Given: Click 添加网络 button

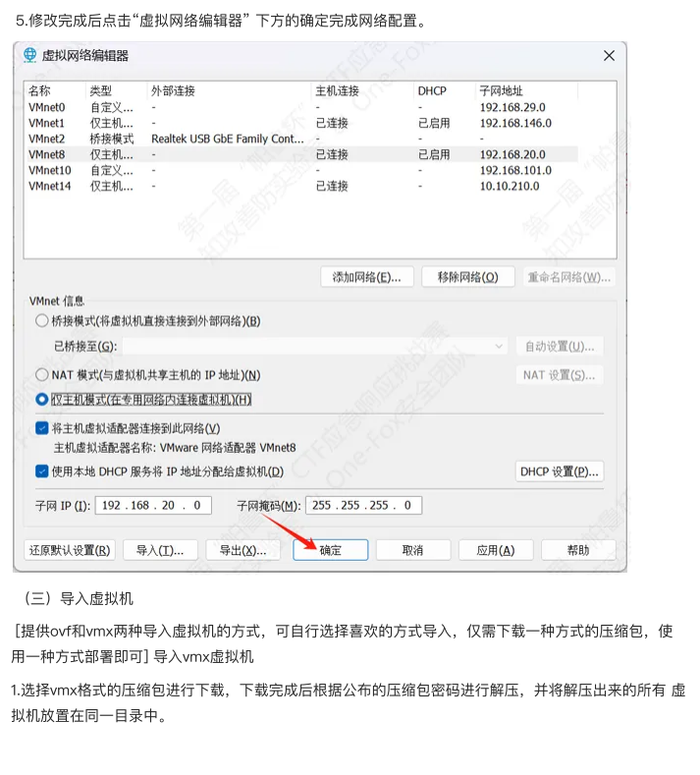Looking at the screenshot, I should (367, 277).
